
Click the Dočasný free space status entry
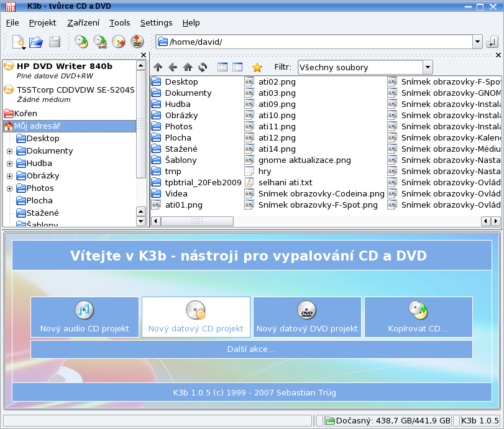tap(388, 421)
